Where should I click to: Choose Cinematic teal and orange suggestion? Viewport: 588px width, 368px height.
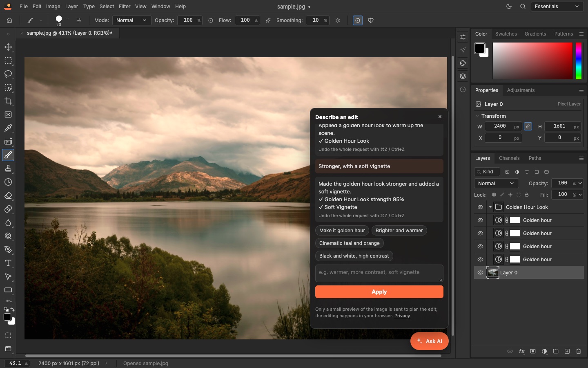pyautogui.click(x=350, y=243)
